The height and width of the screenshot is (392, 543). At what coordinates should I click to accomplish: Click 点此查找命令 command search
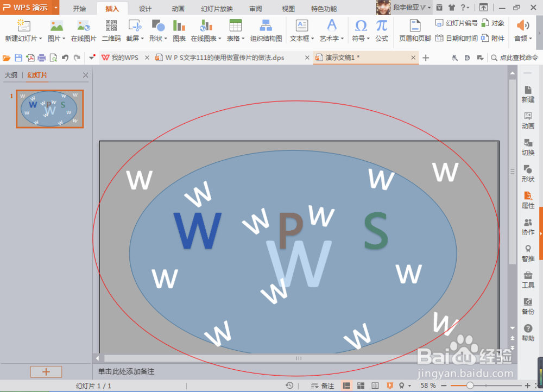(x=515, y=58)
